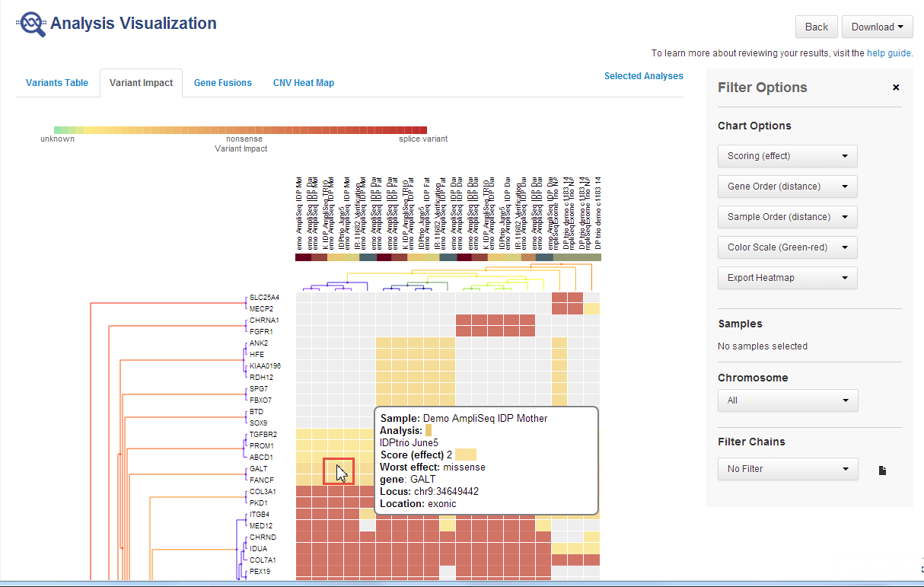
Task: Expand the Scoring (effect) dropdown
Action: pos(787,156)
